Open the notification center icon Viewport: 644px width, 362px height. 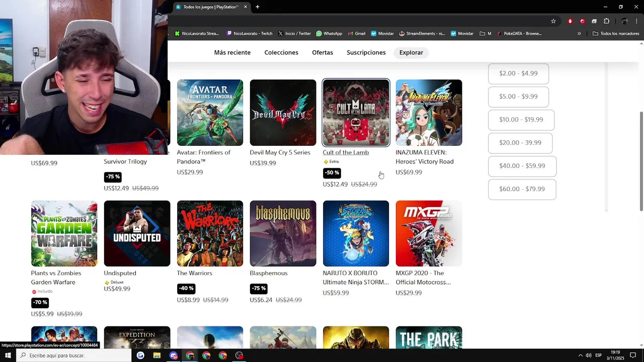tap(633, 355)
